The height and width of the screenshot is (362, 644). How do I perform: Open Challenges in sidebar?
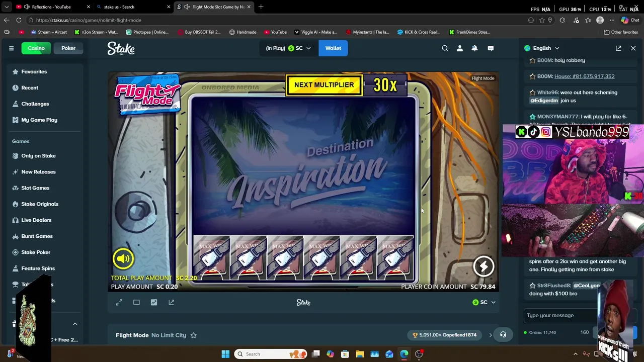pyautogui.click(x=35, y=104)
